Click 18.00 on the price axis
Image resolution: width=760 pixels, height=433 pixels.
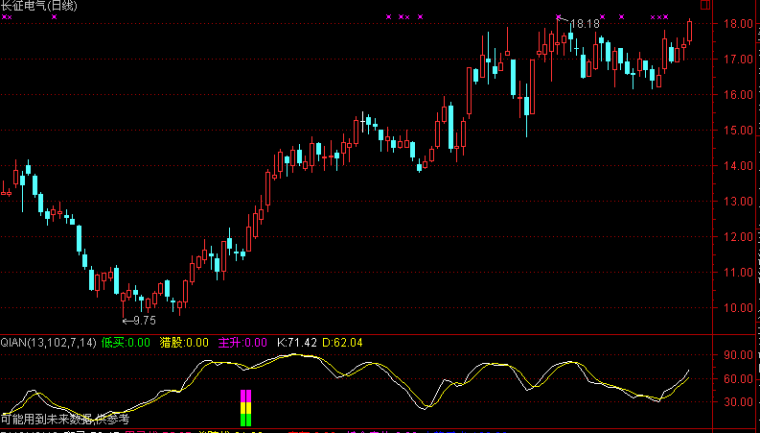(737, 23)
